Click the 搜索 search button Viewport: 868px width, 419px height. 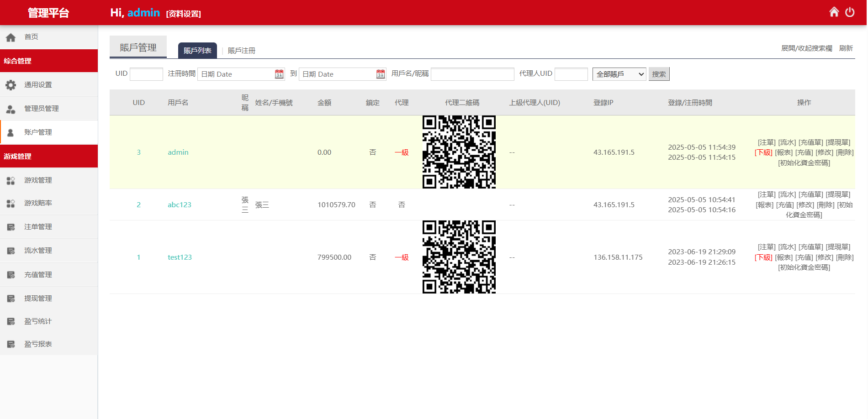click(x=659, y=74)
